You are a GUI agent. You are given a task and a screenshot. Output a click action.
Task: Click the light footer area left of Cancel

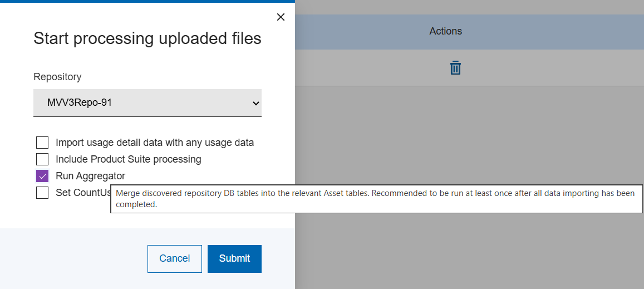(72, 258)
